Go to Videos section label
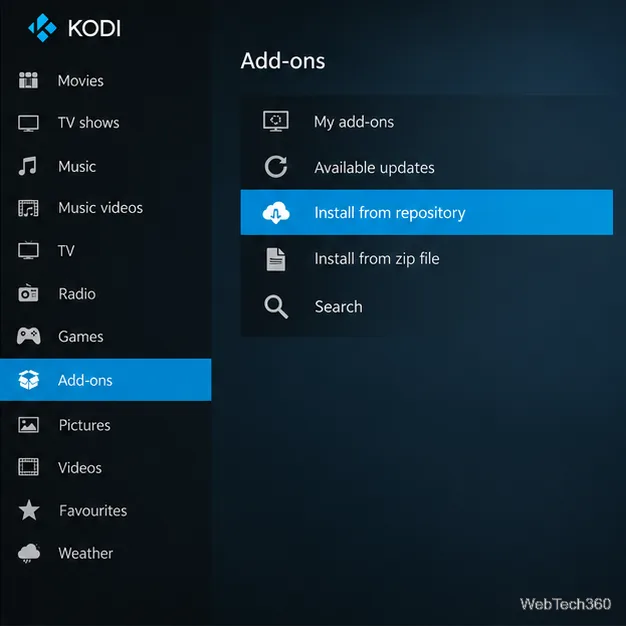This screenshot has width=626, height=626. 80,468
